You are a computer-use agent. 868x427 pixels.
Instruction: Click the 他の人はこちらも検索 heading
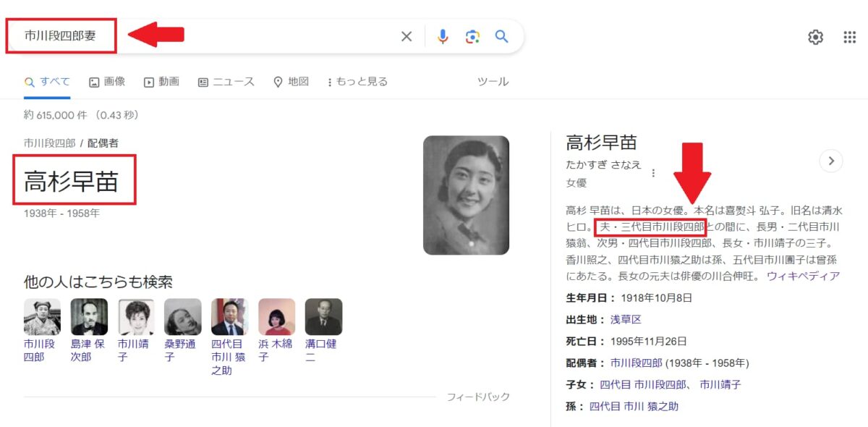pos(98,282)
